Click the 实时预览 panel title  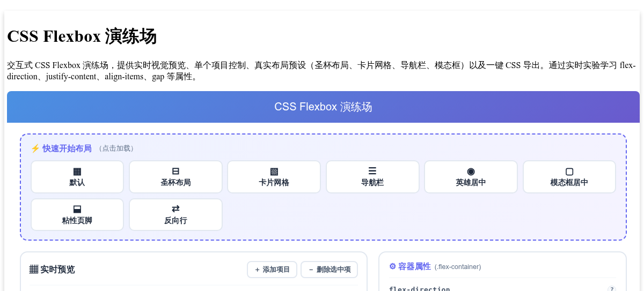tap(52, 270)
